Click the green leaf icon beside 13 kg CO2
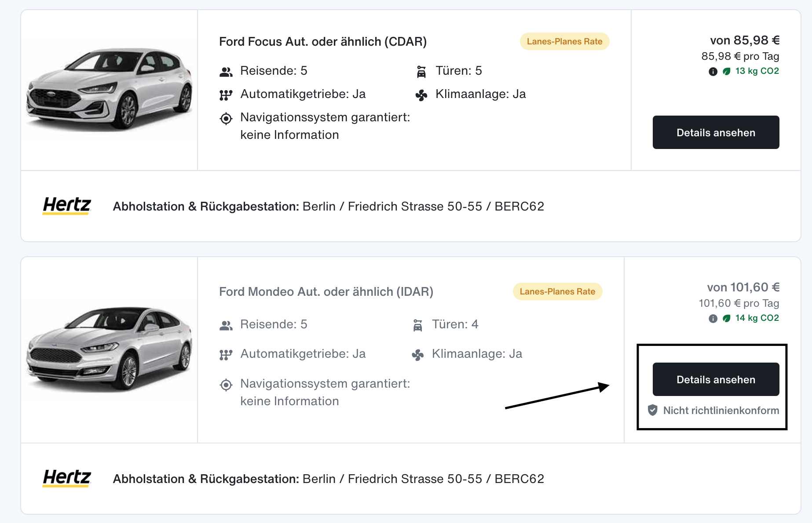The height and width of the screenshot is (523, 812). click(727, 71)
